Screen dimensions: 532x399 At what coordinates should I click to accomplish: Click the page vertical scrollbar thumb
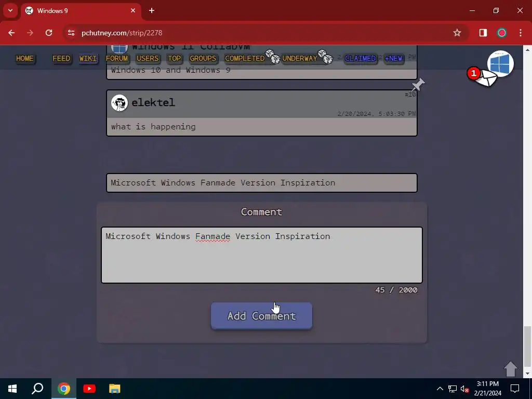(x=527, y=346)
